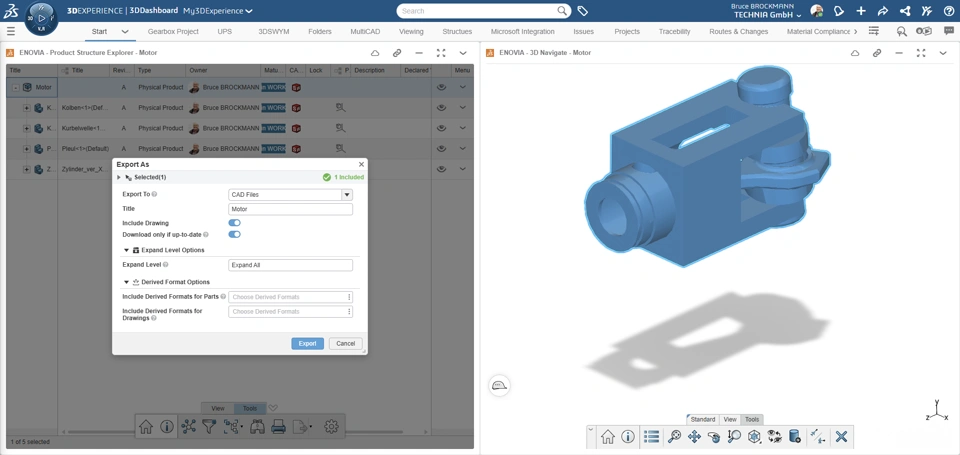Image resolution: width=960 pixels, height=455 pixels.
Task: Open the tag (6WTags) icon beside search
Action: [582, 11]
